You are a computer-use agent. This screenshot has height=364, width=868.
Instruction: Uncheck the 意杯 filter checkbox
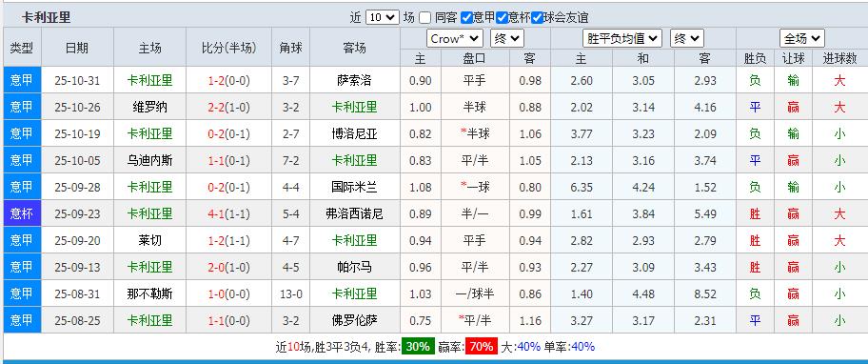click(503, 18)
